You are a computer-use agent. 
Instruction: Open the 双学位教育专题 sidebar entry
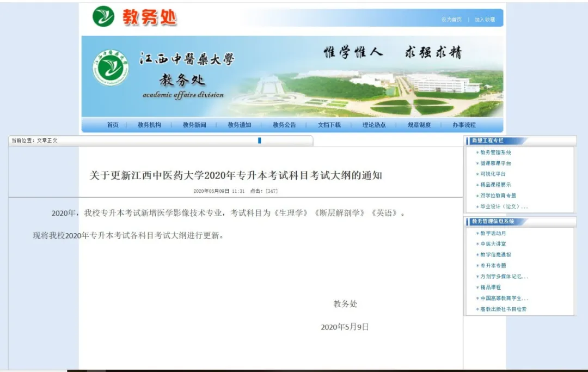(x=499, y=196)
